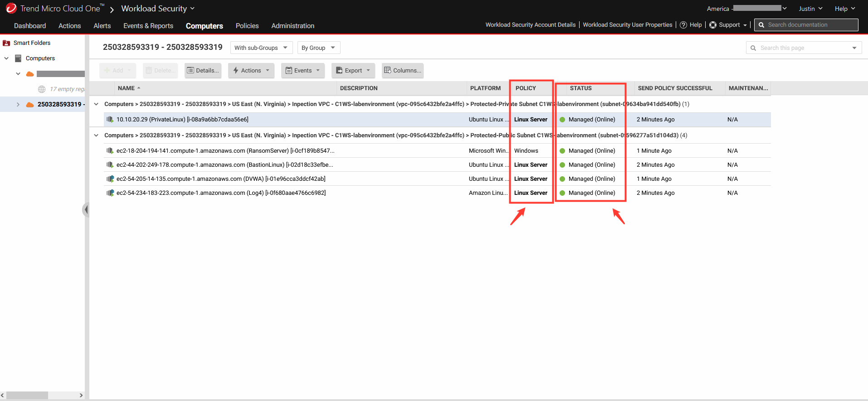
Task: Click the AWS cloud icon for 250328593319
Action: (x=30, y=105)
